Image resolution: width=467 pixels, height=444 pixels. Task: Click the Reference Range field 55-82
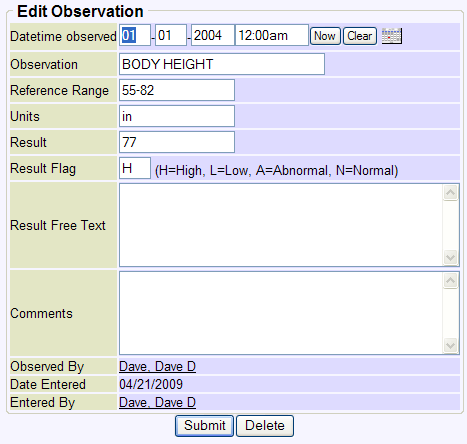[177, 90]
